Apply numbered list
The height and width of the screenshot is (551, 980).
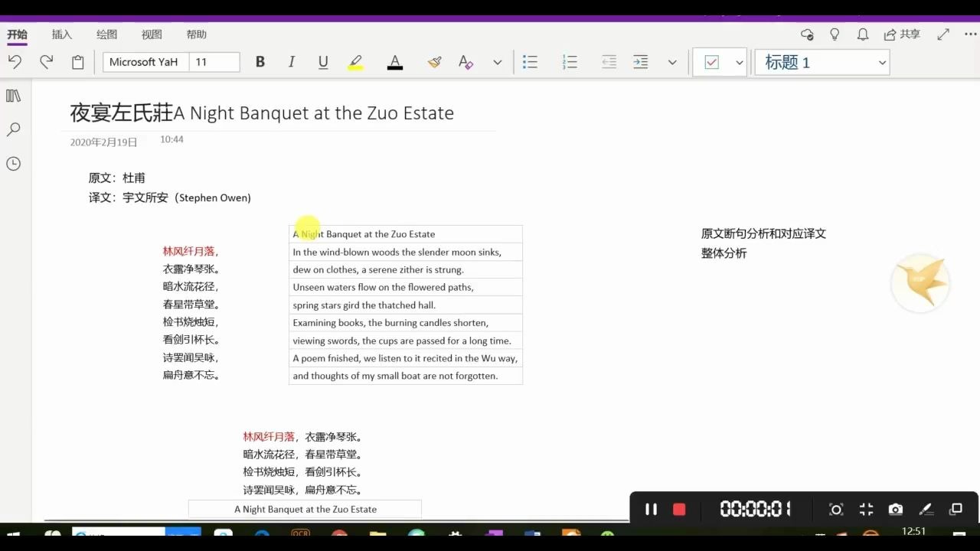[570, 62]
